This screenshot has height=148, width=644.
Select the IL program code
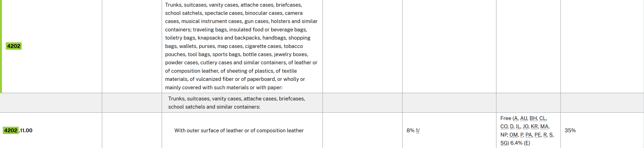[x=518, y=126]
